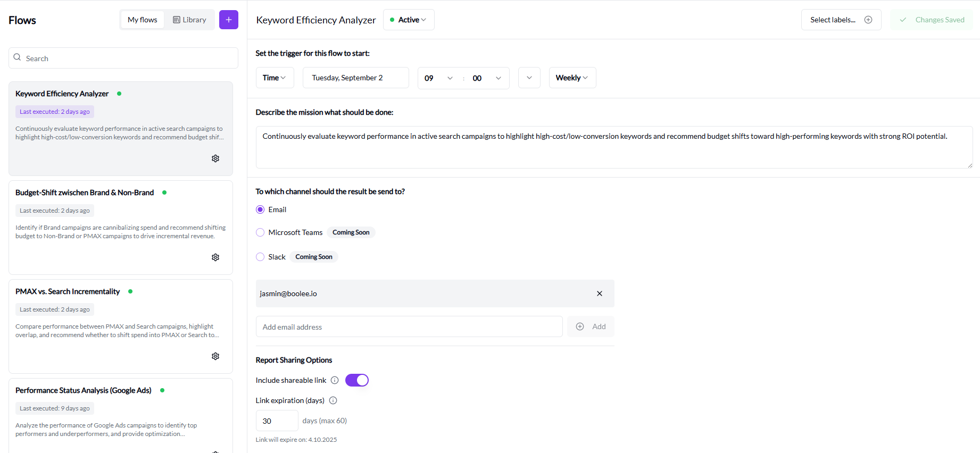Screen dimensions: 980x453
Task: Click info icon next to Include shareable link
Action: [x=335, y=380]
